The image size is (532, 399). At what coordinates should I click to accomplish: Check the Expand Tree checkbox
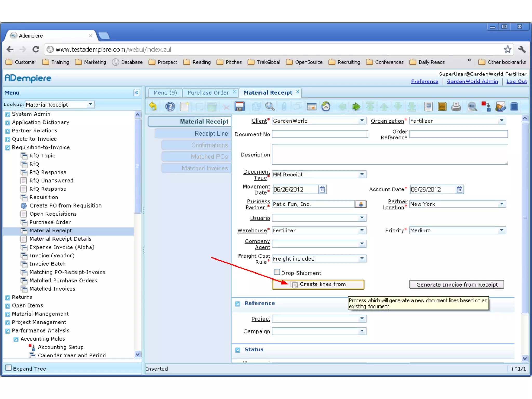pyautogui.click(x=9, y=368)
